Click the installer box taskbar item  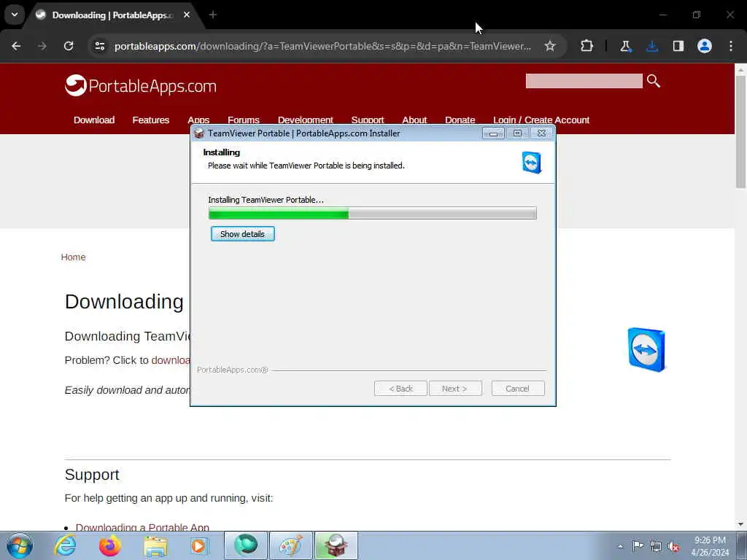[336, 545]
